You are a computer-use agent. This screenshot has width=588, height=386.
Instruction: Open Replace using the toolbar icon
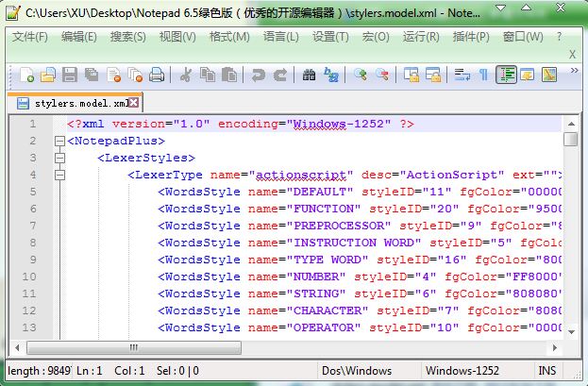[331, 75]
